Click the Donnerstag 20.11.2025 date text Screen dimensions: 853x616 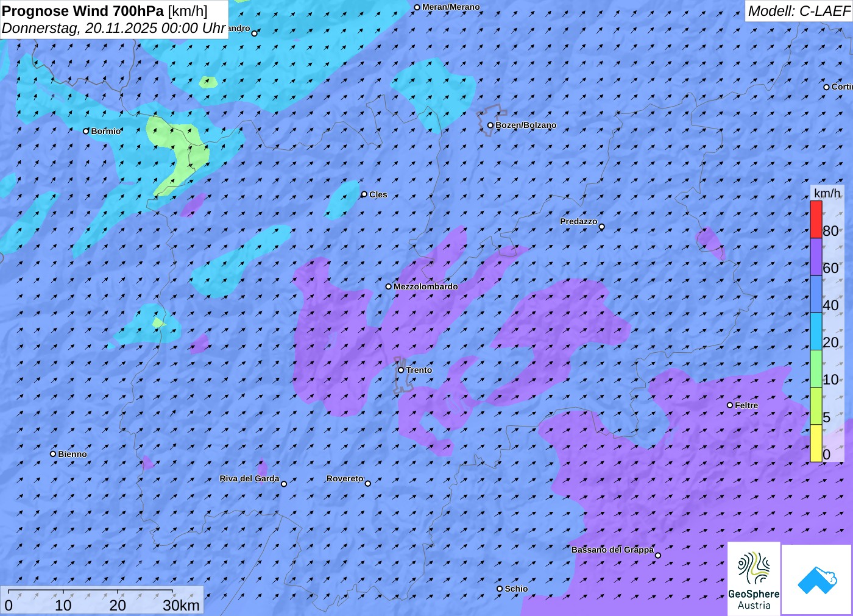coord(114,28)
